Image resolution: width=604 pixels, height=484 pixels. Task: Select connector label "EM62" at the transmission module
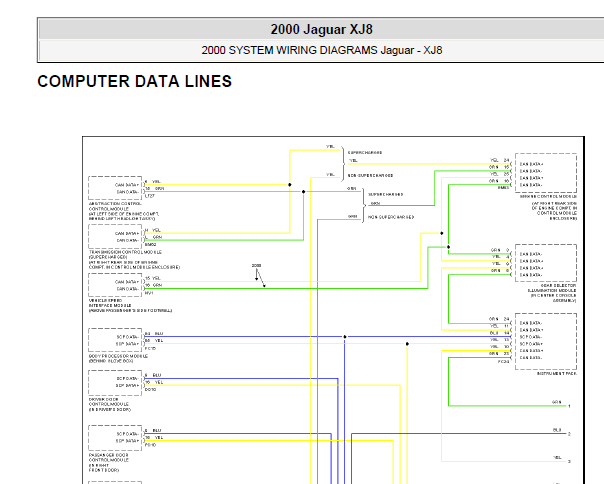coord(150,245)
